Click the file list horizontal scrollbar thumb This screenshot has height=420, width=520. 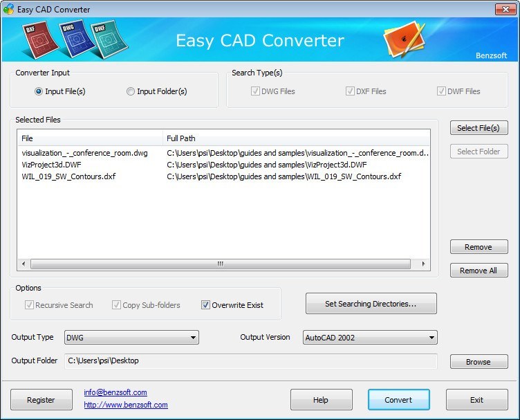(x=221, y=264)
